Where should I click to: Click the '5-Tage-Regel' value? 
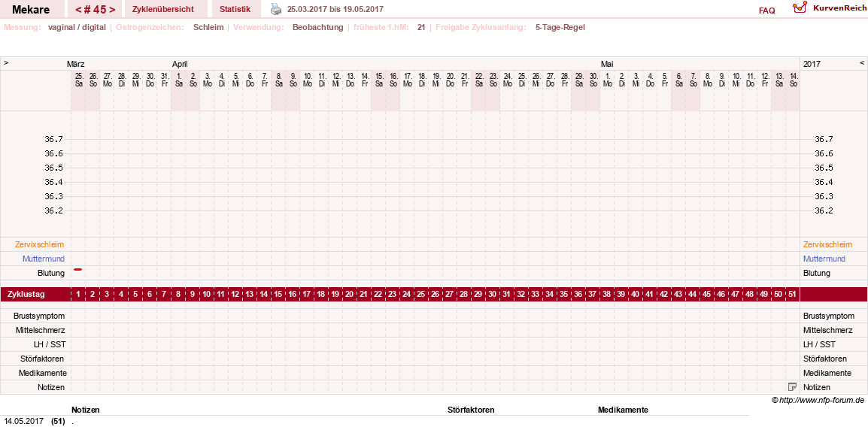coord(560,27)
